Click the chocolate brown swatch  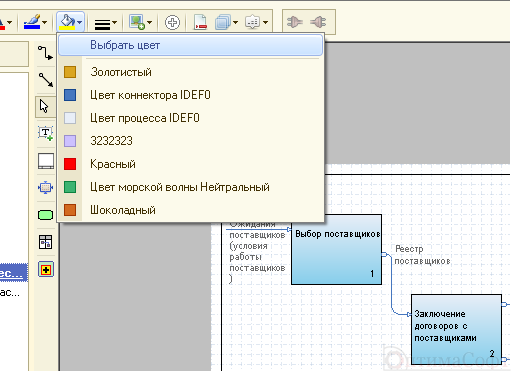(70, 210)
